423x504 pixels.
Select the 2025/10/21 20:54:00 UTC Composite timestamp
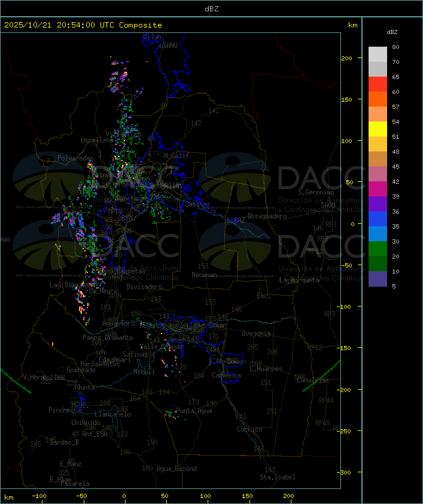tap(83, 25)
